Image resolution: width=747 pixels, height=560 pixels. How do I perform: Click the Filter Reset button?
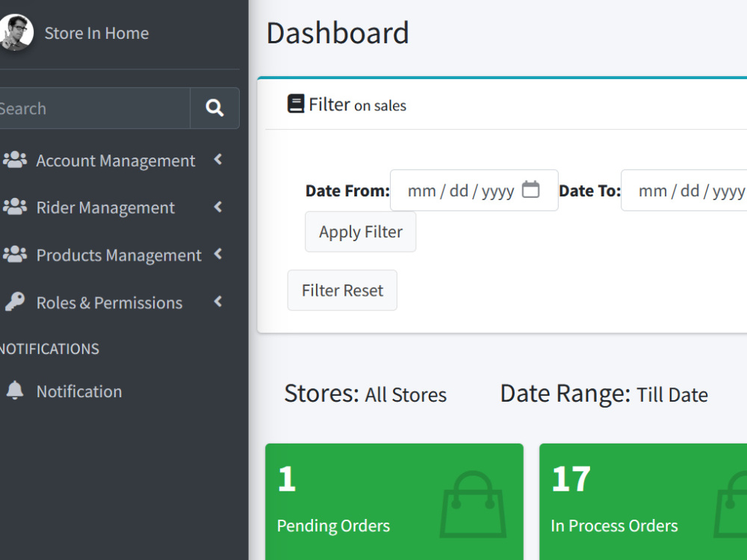tap(343, 290)
